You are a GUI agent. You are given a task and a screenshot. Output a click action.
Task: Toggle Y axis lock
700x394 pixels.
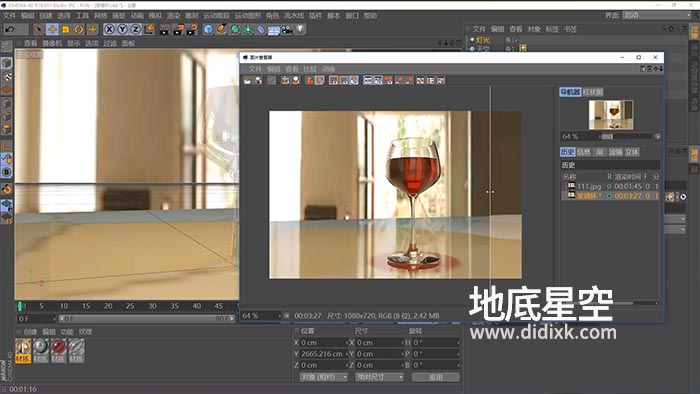click(122, 29)
